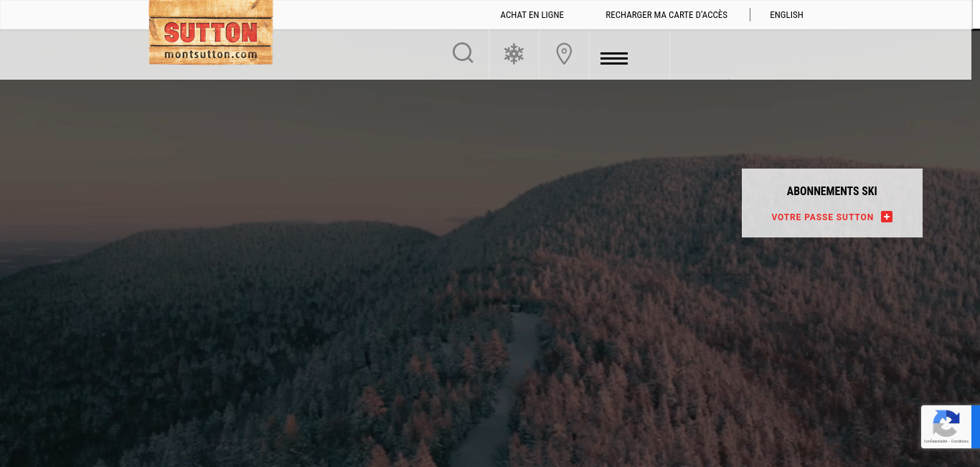Click the reCAPTCHA badge
The image size is (980, 467).
951,427
